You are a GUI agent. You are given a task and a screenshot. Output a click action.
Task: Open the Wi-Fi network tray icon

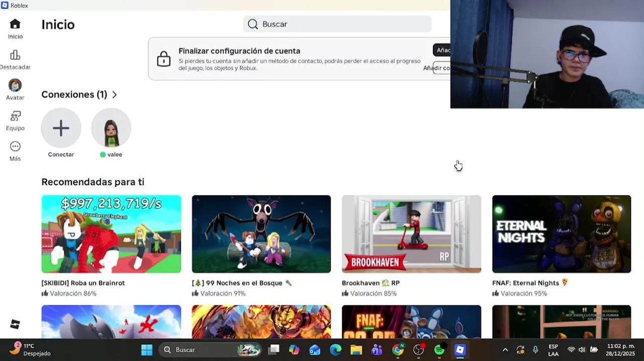tap(571, 350)
